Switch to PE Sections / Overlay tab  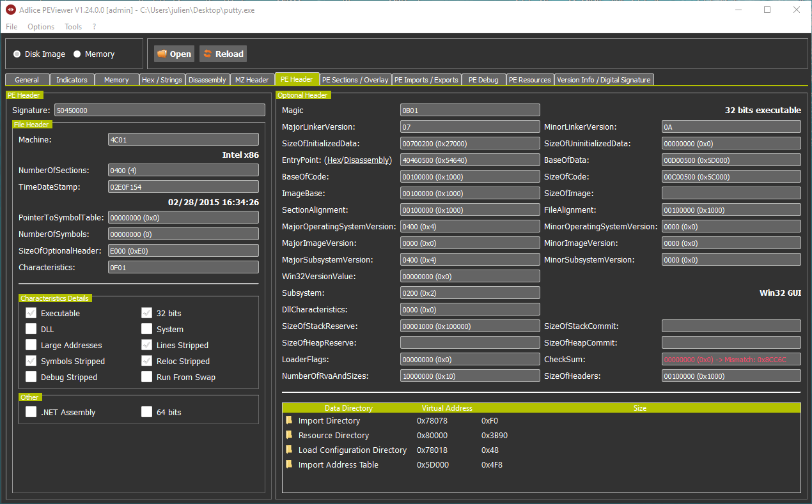pyautogui.click(x=355, y=80)
